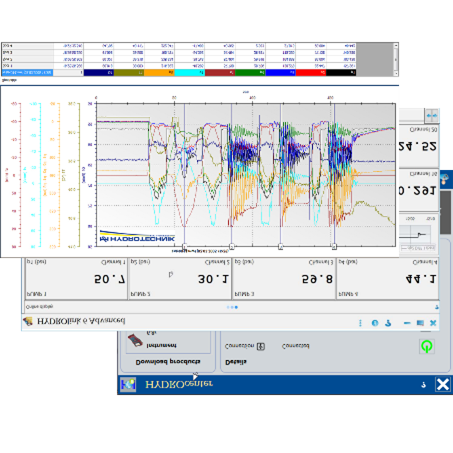Click the user icon on HYDROcenter blue side strip
Screen dimensions: 453x453
click(444, 180)
